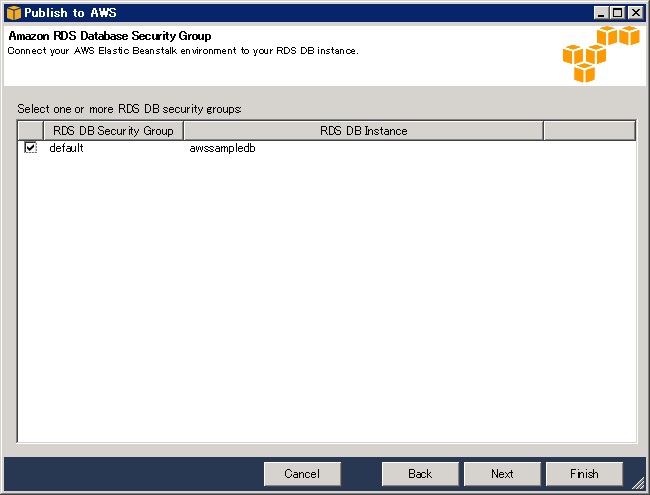This screenshot has height=495, width=650.
Task: Click the window resize grip corner
Action: tap(638, 483)
